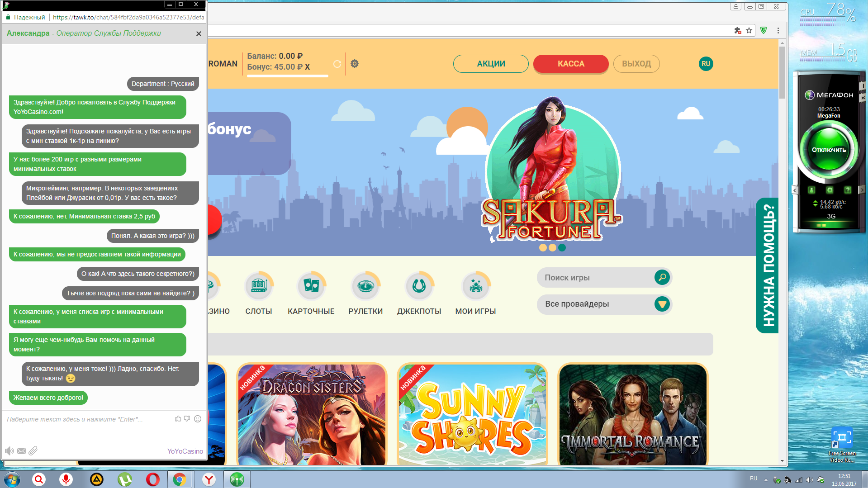The width and height of the screenshot is (868, 488).
Task: Bookmark the page with the star icon
Action: [x=749, y=30]
